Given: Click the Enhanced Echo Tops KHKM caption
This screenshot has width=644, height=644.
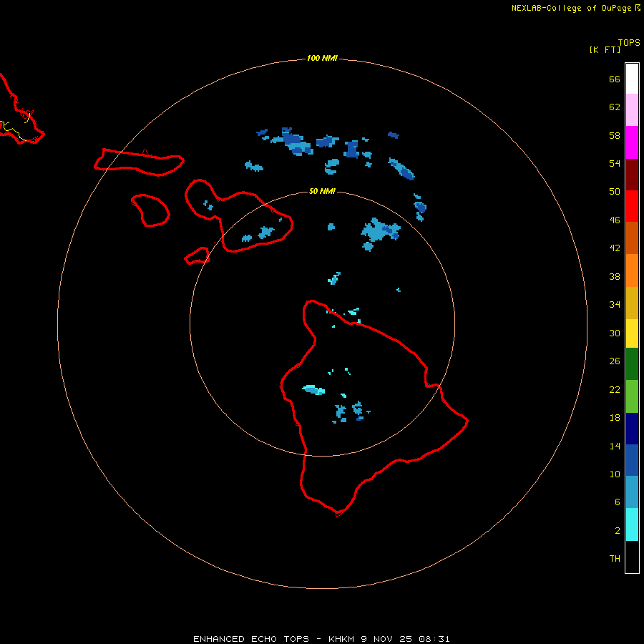Looking at the screenshot, I should [321, 639].
